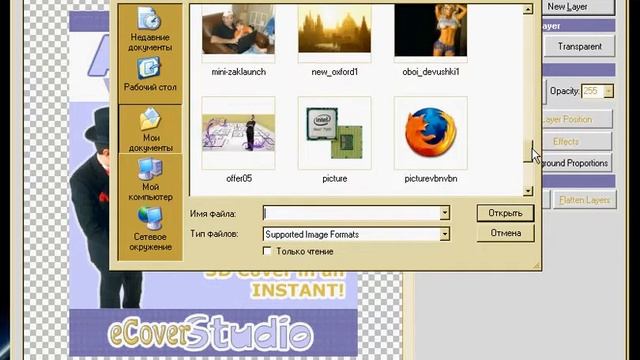
Task: Open the Сетевое окружение place
Action: click(150, 229)
